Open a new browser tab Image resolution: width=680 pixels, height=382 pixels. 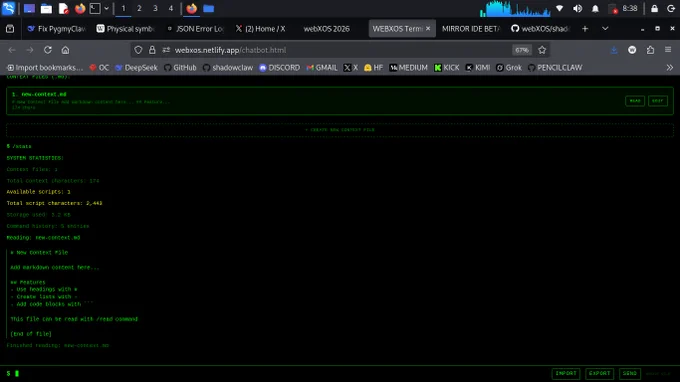[585, 29]
